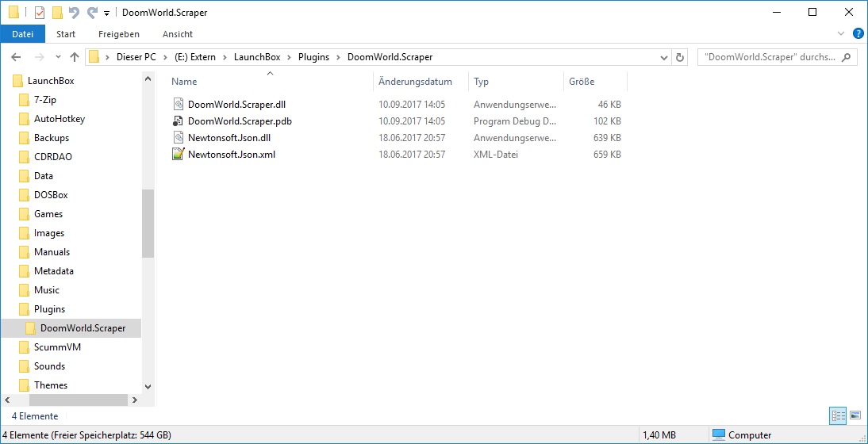Screen dimensions: 868x444
Task: Click the Redo quick access arrow
Action: point(93,12)
